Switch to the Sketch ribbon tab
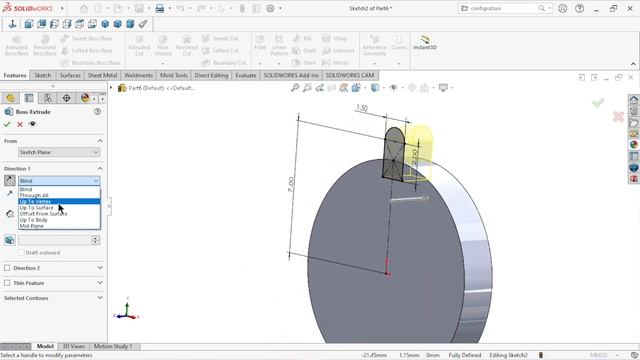Image resolution: width=640 pixels, height=360 pixels. click(42, 76)
